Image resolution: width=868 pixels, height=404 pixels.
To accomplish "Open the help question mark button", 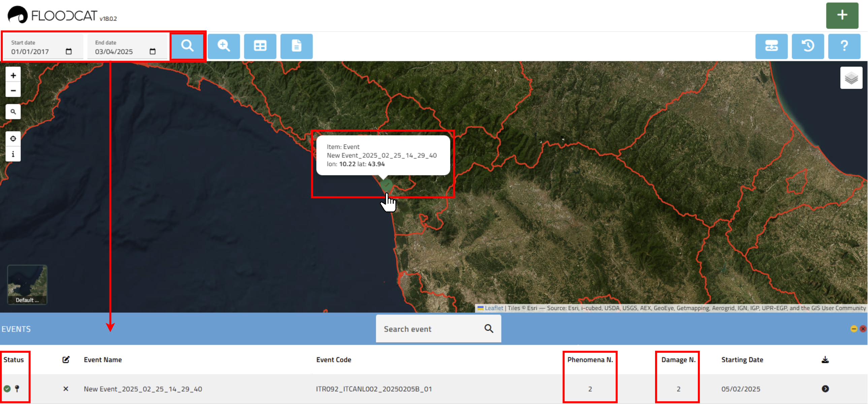I will click(x=844, y=46).
